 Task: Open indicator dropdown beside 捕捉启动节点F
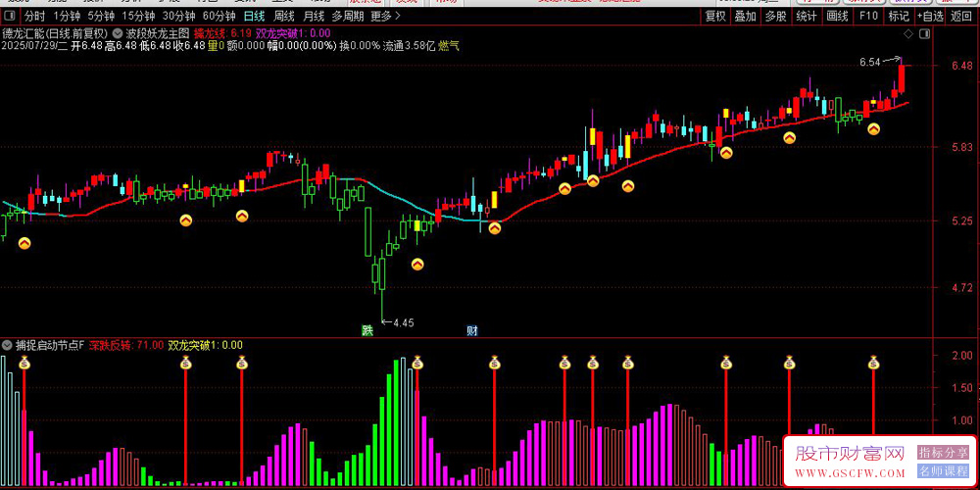coord(7,345)
